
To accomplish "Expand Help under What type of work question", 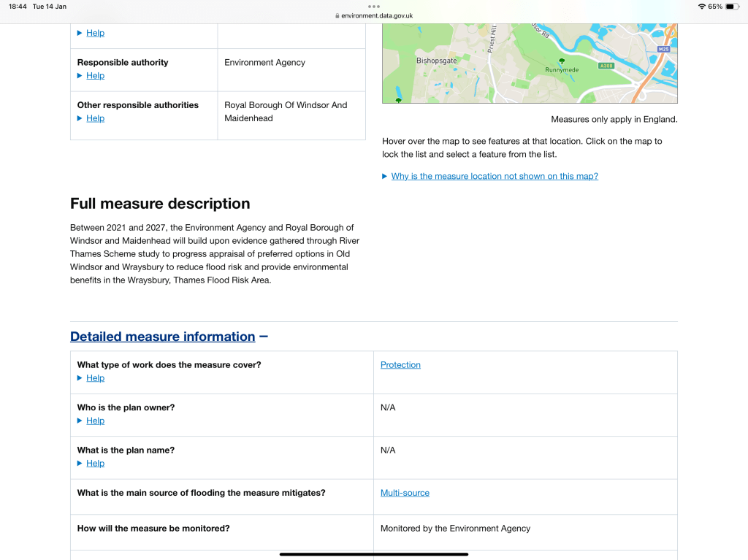I will pyautogui.click(x=95, y=378).
